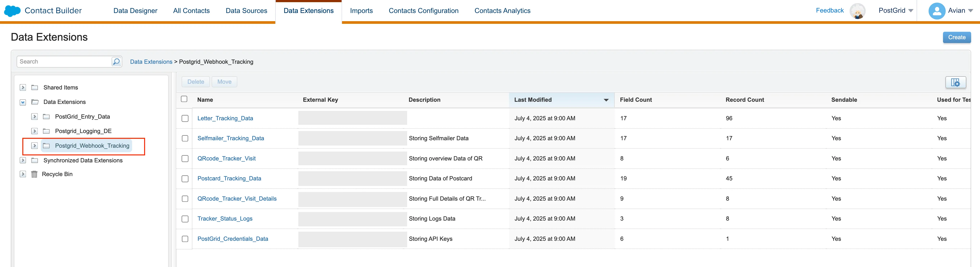Image resolution: width=980 pixels, height=267 pixels.
Task: Click the Salesforce cloud logo
Action: pos(12,11)
